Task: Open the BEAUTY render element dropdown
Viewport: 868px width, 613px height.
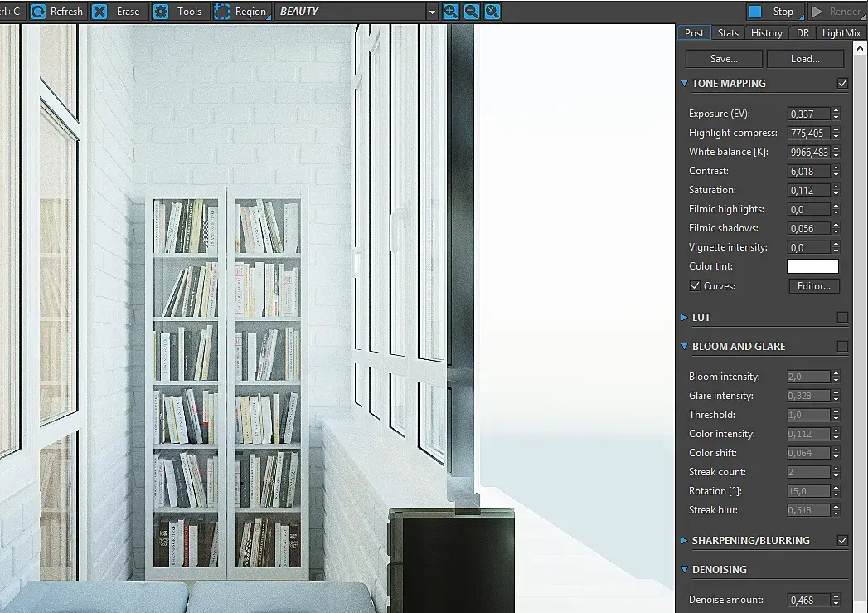Action: coord(432,12)
